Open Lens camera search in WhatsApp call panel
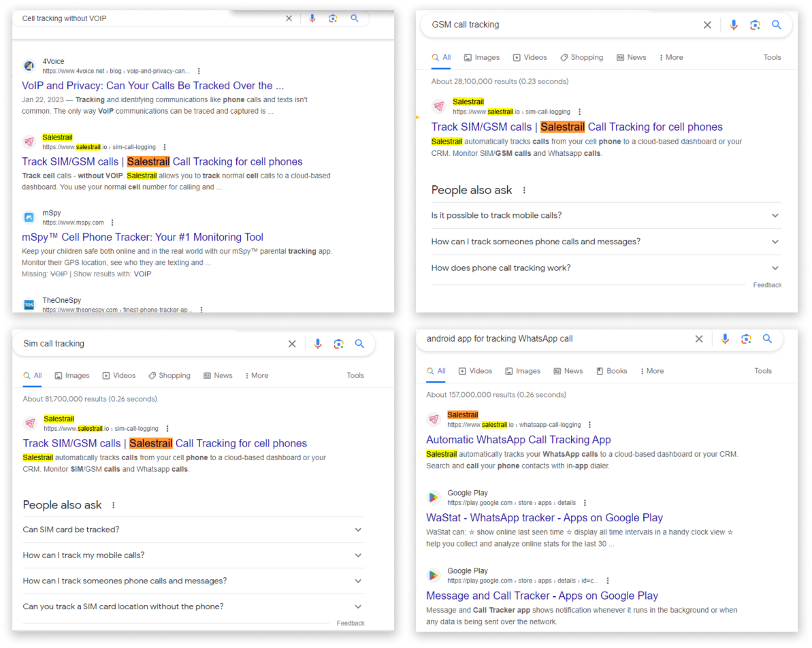The image size is (812, 648). pos(746,339)
